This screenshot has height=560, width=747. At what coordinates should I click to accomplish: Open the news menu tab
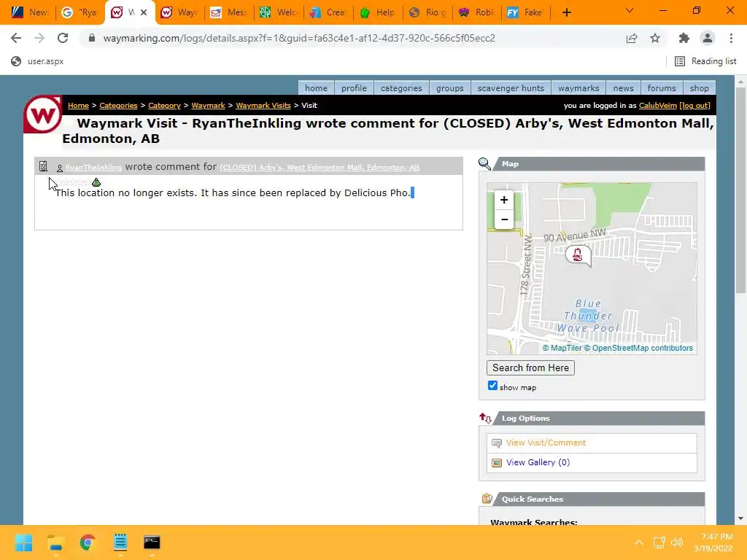(x=623, y=88)
